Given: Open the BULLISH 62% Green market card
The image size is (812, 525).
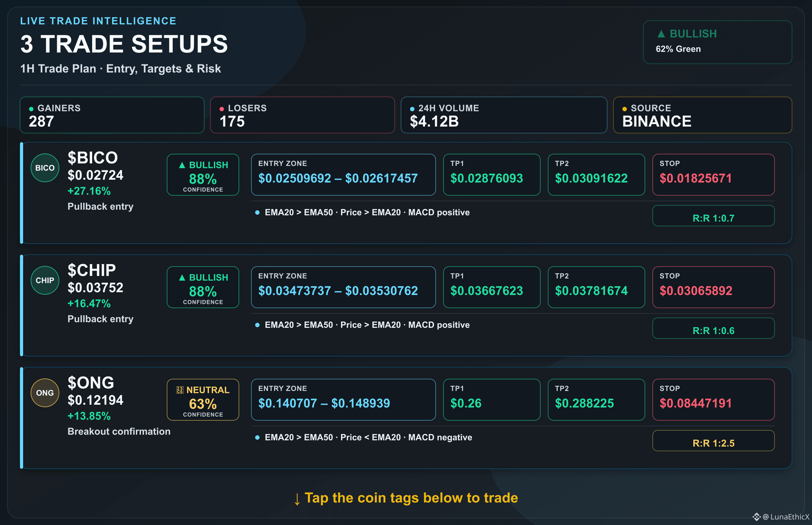Looking at the screenshot, I should coord(717,42).
